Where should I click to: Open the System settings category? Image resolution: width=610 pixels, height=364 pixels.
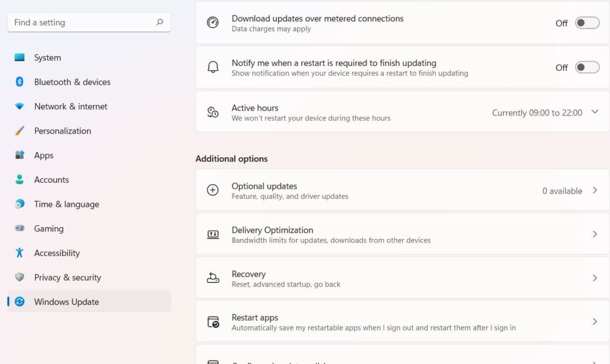pos(89,58)
